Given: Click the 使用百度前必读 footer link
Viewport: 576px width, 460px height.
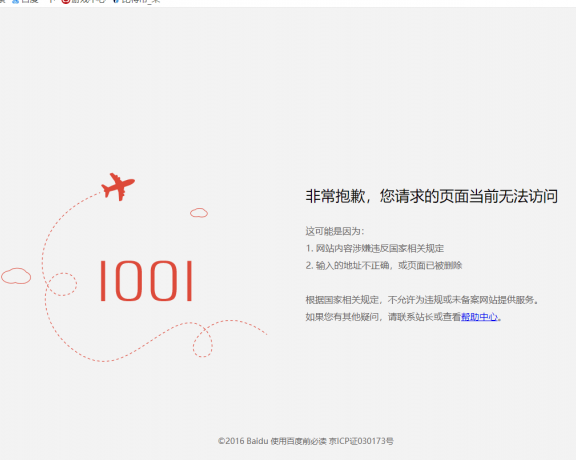Looking at the screenshot, I should pos(298,441).
